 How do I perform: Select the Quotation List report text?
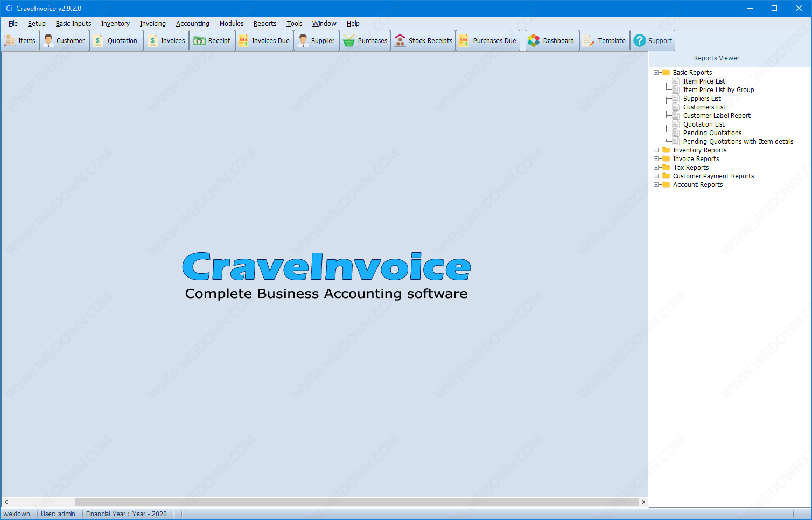pyautogui.click(x=704, y=124)
